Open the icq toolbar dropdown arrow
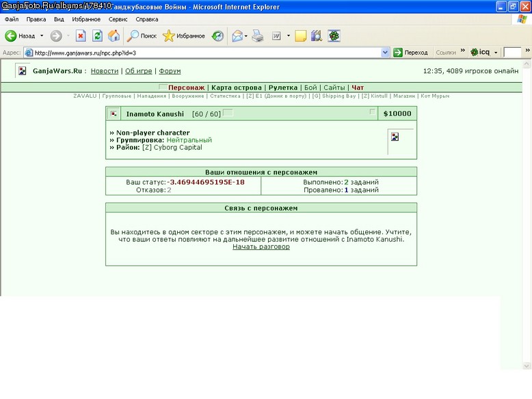The image size is (532, 399). (x=496, y=53)
